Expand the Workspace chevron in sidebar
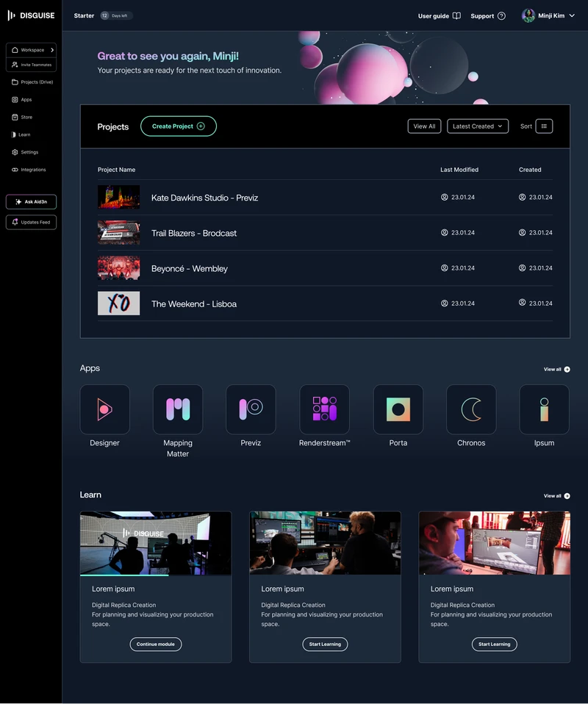This screenshot has height=704, width=588. [52, 50]
